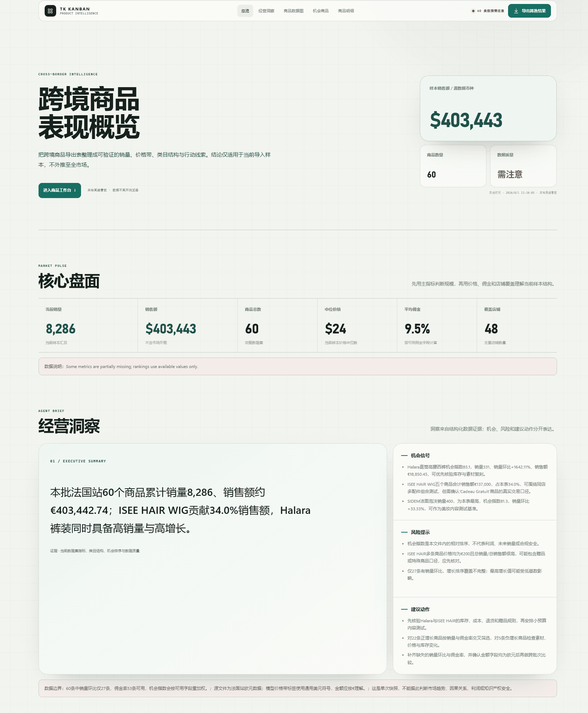The width and height of the screenshot is (588, 713).
Task: Open the 机会商品 tab
Action: 321,11
